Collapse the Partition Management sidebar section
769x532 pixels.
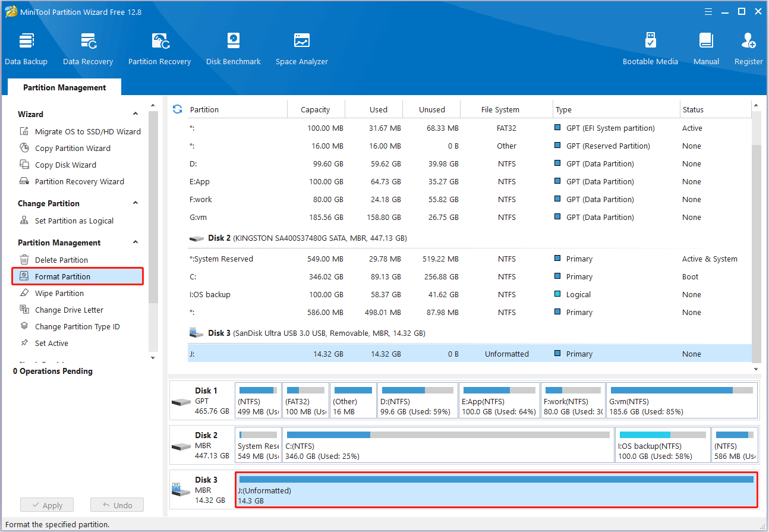(x=135, y=242)
